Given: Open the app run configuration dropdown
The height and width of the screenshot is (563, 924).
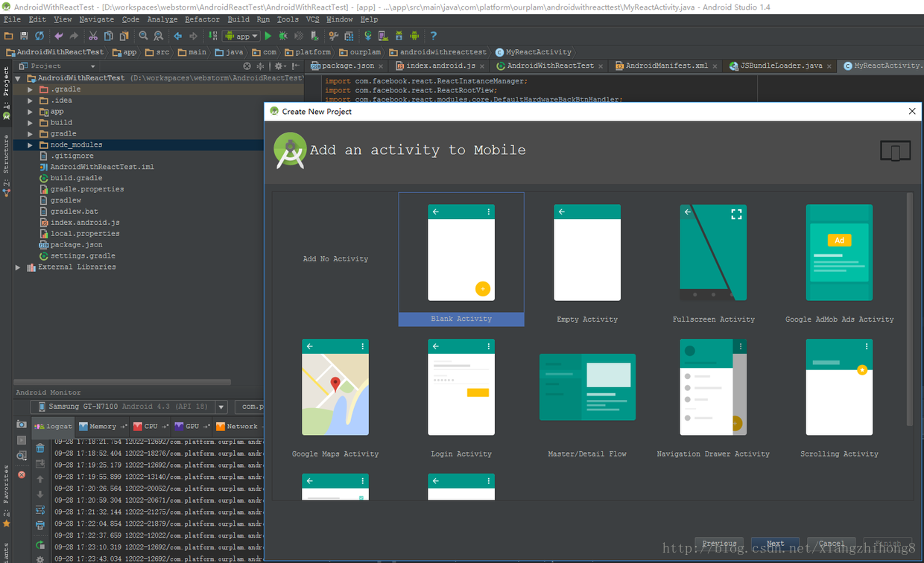Looking at the screenshot, I should (x=241, y=36).
